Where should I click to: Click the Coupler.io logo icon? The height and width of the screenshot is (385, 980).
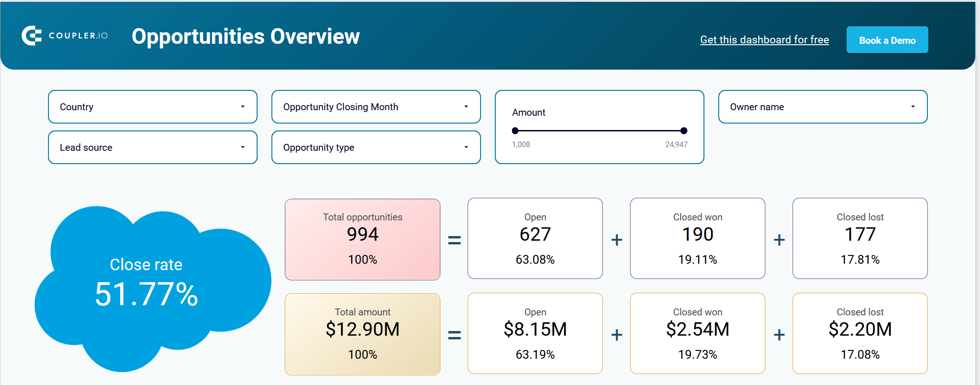[31, 36]
